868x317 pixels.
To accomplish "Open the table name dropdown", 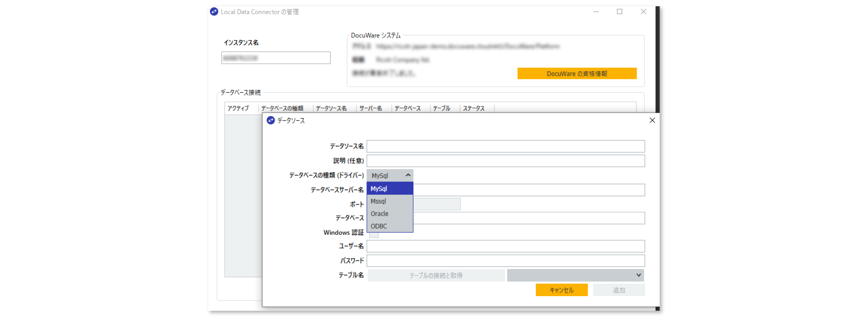I will (575, 275).
